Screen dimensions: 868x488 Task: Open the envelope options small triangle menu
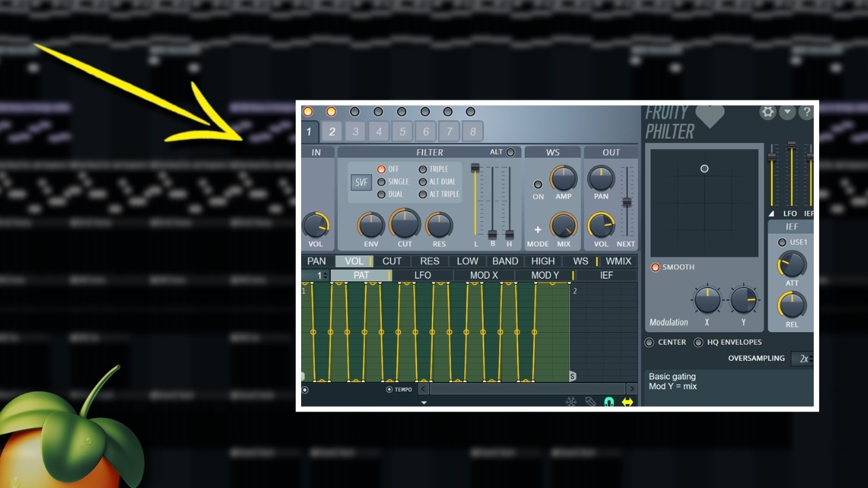point(424,403)
